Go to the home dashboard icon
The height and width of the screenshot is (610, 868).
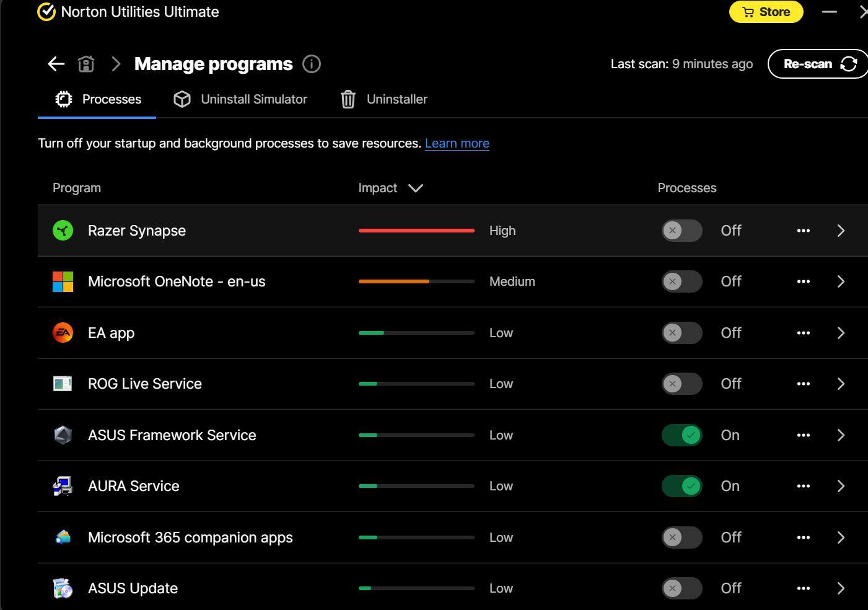pos(86,64)
